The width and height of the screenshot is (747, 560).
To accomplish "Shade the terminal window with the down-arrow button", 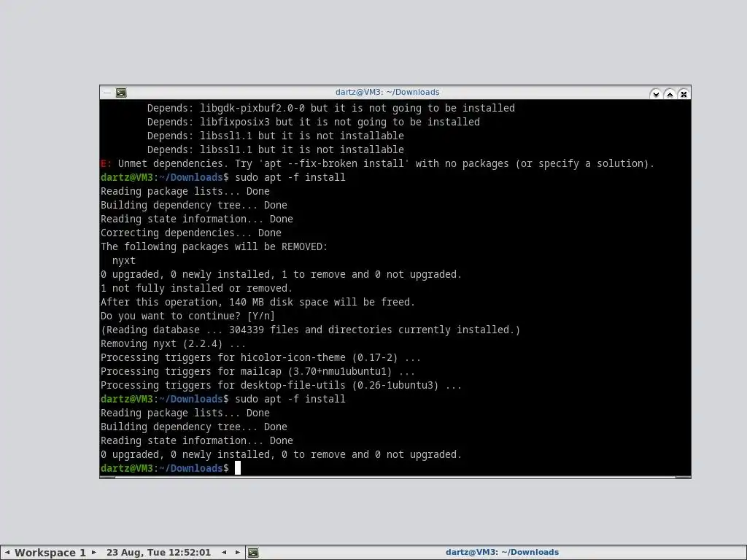I will (656, 94).
